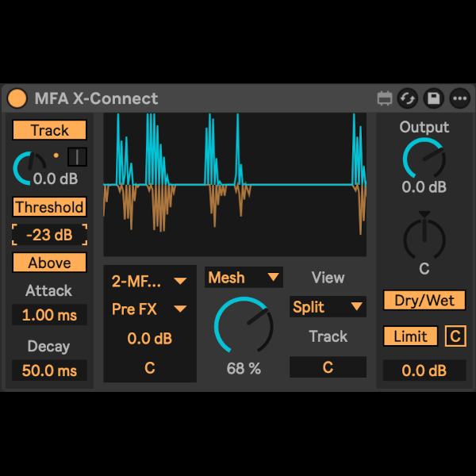Toggle the Above mode button
Viewport: 476px width, 476px height.
pyautogui.click(x=49, y=263)
